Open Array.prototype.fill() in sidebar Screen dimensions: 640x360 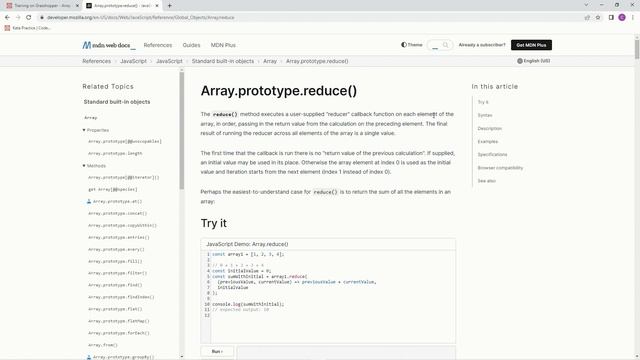pyautogui.click(x=115, y=261)
